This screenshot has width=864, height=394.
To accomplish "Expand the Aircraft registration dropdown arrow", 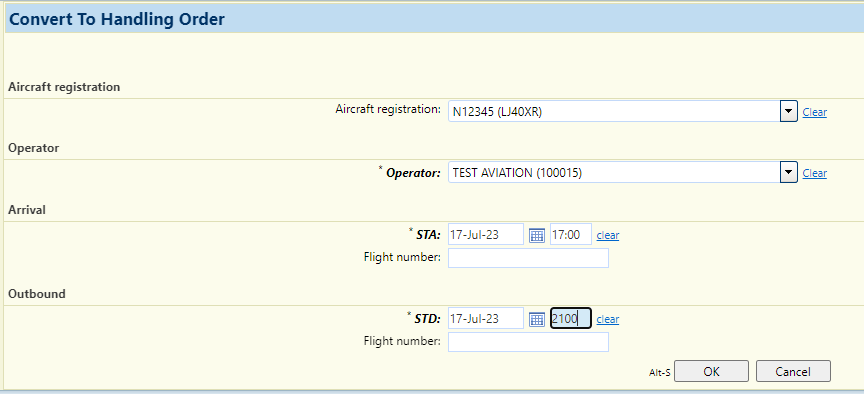I will point(789,111).
